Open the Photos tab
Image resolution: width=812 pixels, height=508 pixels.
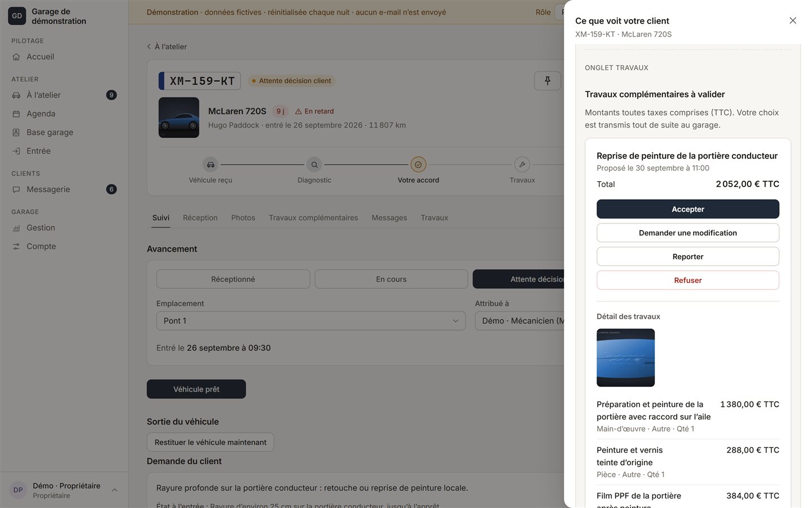click(243, 218)
